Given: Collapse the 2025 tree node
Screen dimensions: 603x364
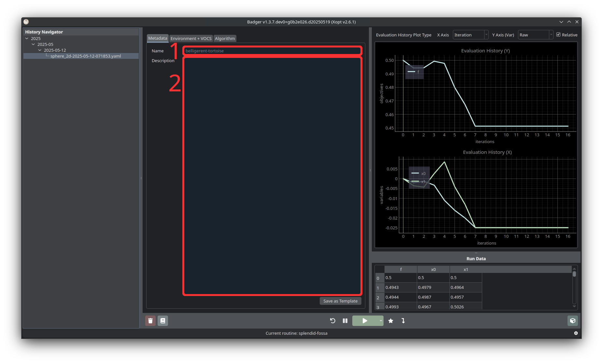Looking at the screenshot, I should 27,38.
